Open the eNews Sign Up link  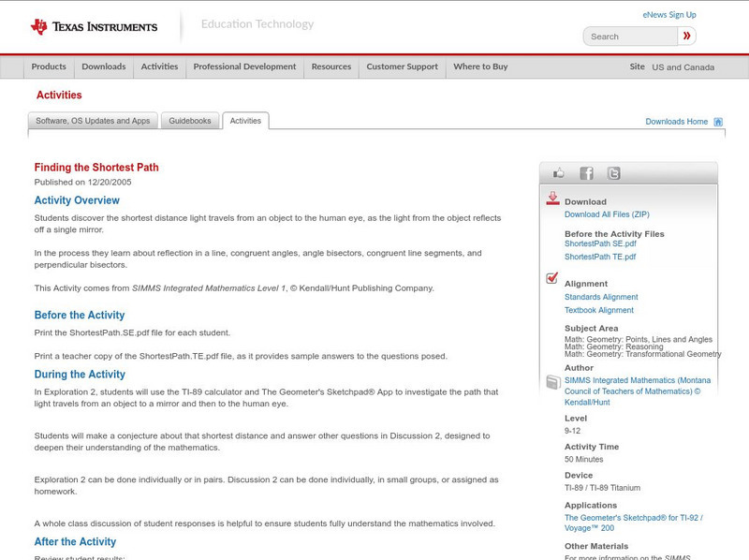pos(669,15)
